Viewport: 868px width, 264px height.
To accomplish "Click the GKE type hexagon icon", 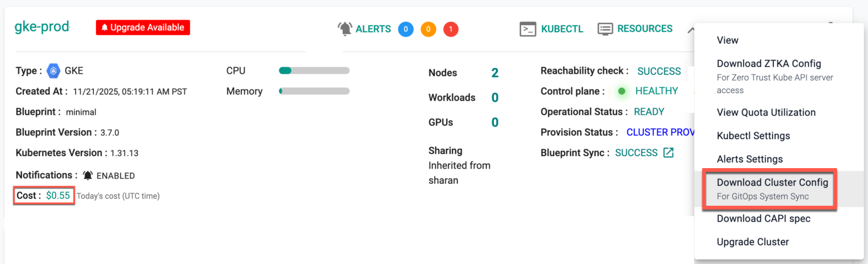I will tap(53, 71).
